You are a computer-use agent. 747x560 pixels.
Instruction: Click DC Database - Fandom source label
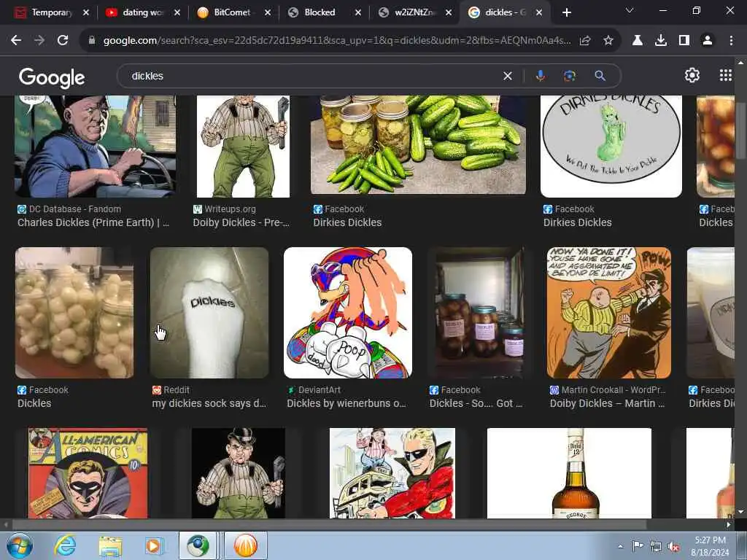75,209
